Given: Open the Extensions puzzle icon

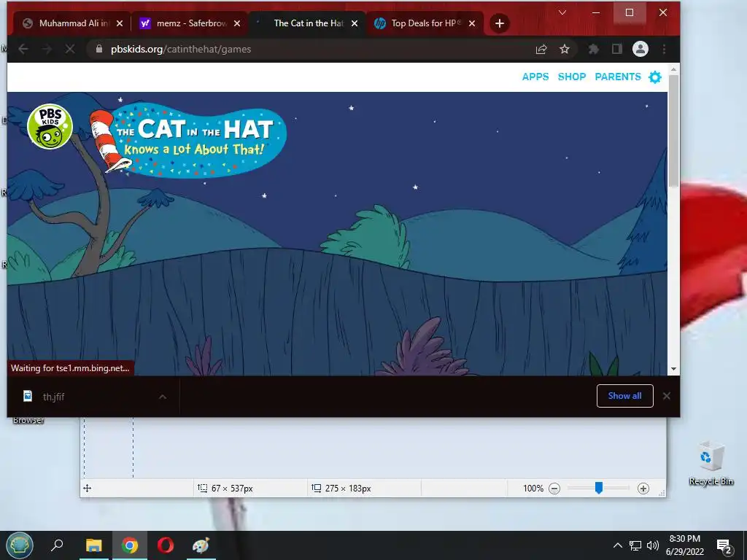Looking at the screenshot, I should click(594, 49).
